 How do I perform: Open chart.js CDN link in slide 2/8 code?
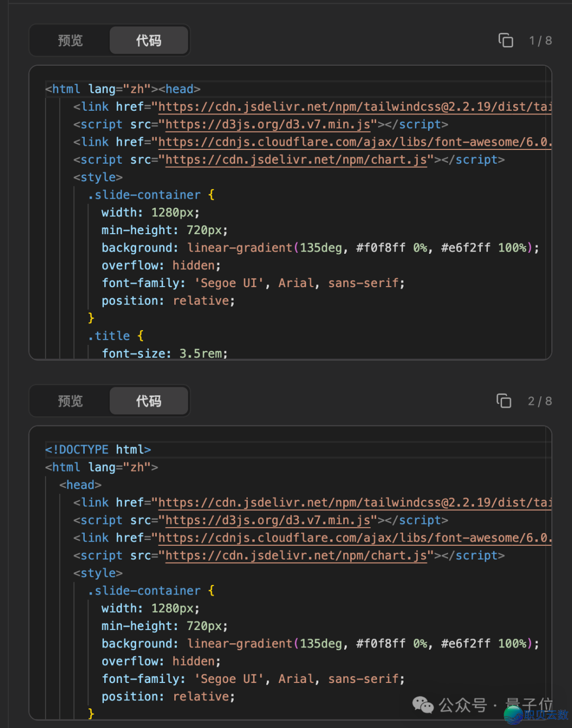[x=296, y=556]
